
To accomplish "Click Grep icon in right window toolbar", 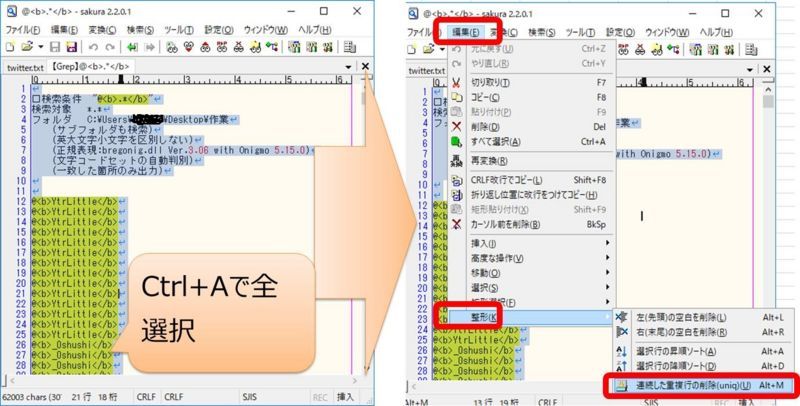I will 657,49.
